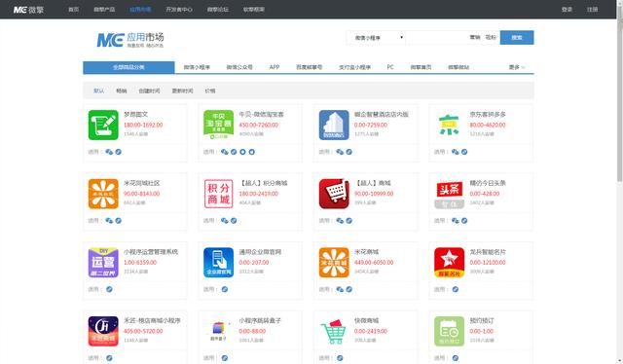The width and height of the screenshot is (623, 364).
Task: Open the 梦昂图文 app icon
Action: (103, 126)
